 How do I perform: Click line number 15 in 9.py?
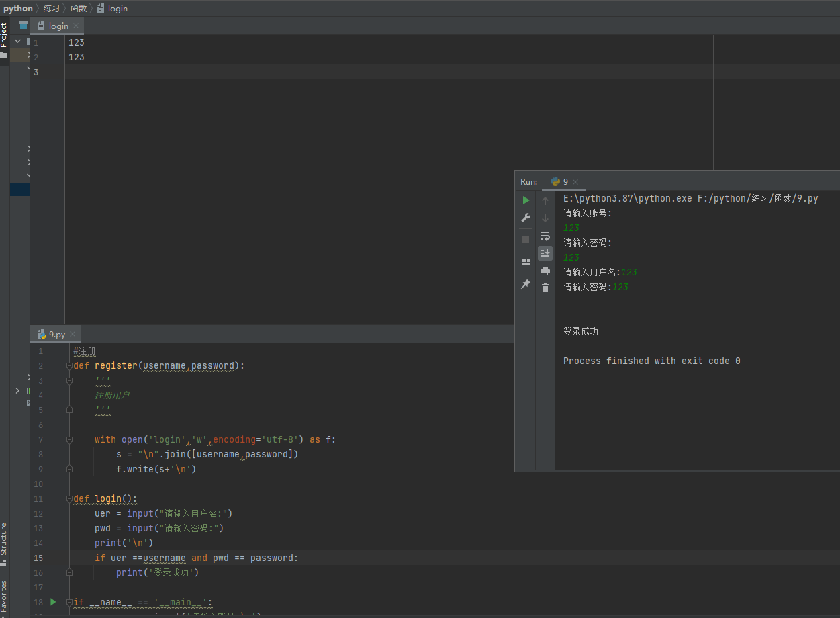click(x=38, y=558)
